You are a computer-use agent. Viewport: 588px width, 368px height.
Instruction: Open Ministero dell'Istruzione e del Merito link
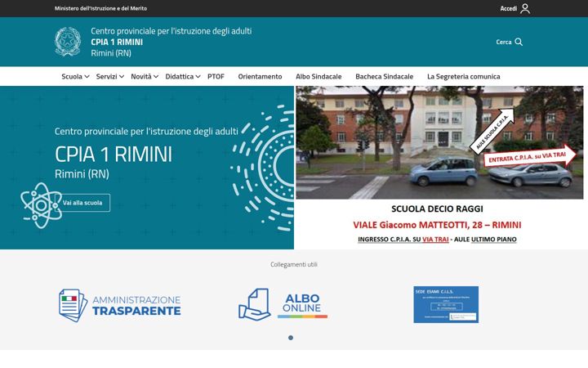(100, 8)
